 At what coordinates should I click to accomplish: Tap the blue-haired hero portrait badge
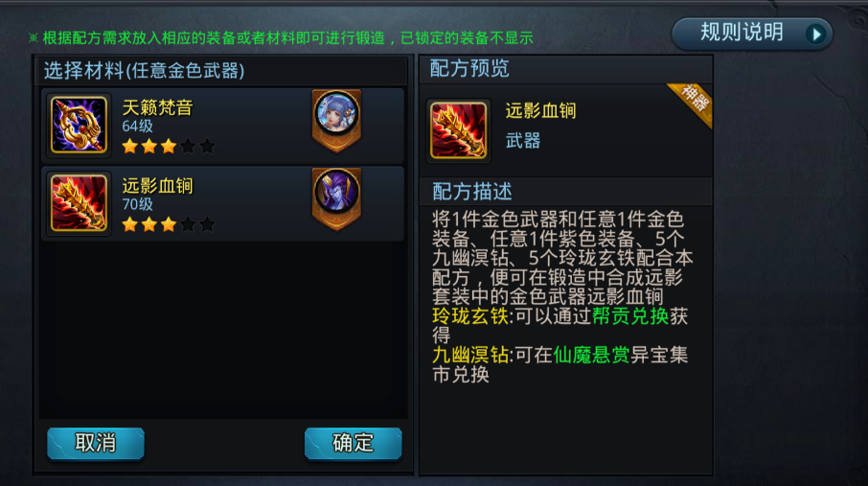[x=336, y=120]
